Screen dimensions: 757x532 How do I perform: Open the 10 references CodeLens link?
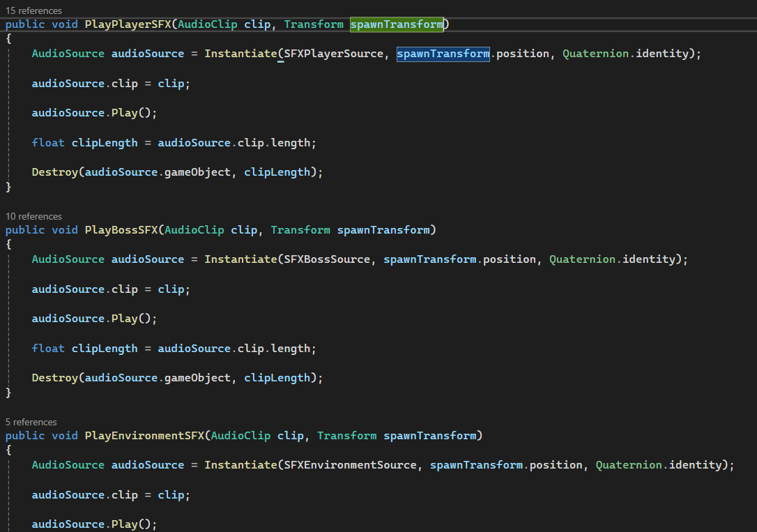(33, 216)
